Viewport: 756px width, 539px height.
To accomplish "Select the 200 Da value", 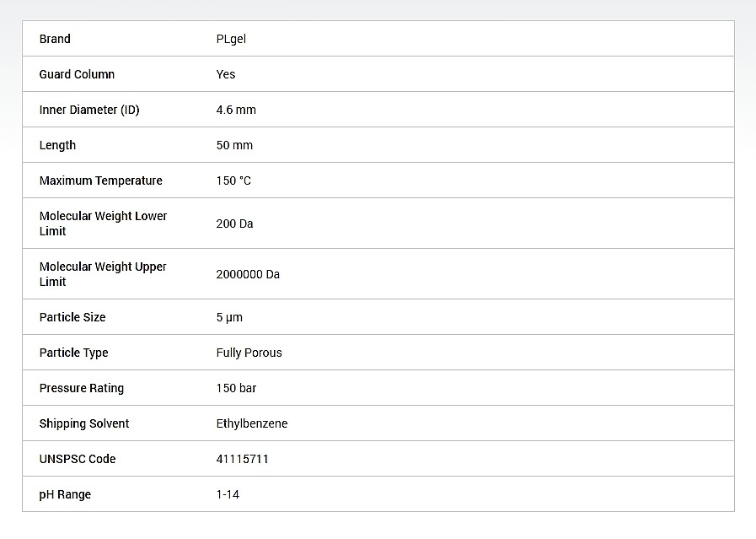I will (234, 224).
